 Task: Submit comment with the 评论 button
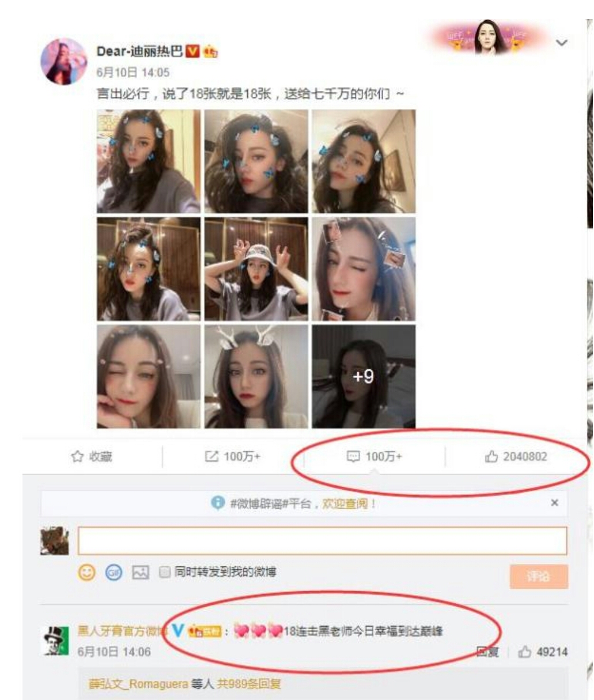point(539,576)
